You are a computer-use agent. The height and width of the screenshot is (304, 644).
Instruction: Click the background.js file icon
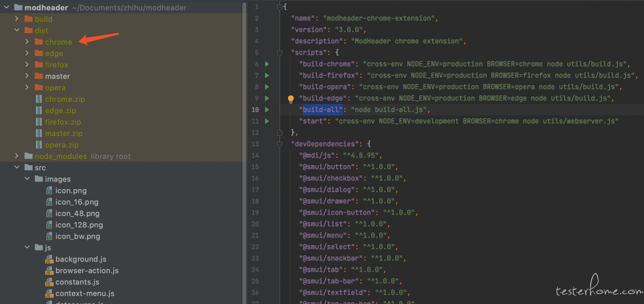tap(49, 259)
